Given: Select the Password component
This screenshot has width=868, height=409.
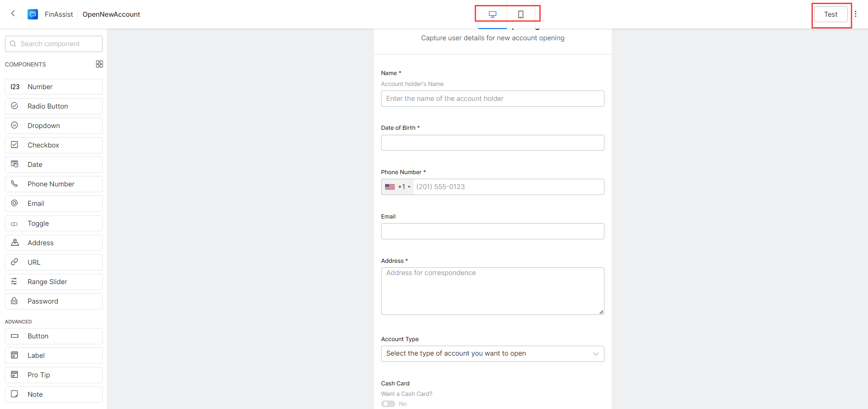Looking at the screenshot, I should click(x=54, y=301).
